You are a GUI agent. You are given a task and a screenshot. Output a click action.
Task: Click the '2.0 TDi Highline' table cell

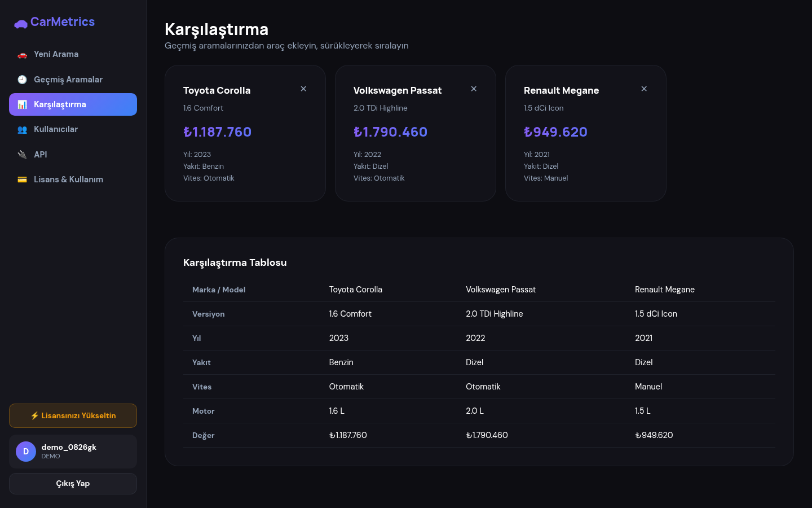pyautogui.click(x=494, y=314)
